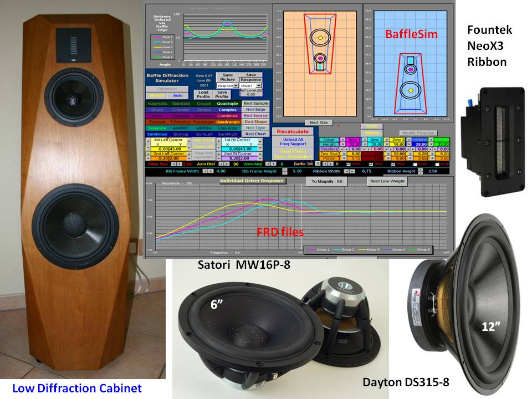Click Unload All Freq Support
Screen dimensions: 532x399
tap(293, 142)
